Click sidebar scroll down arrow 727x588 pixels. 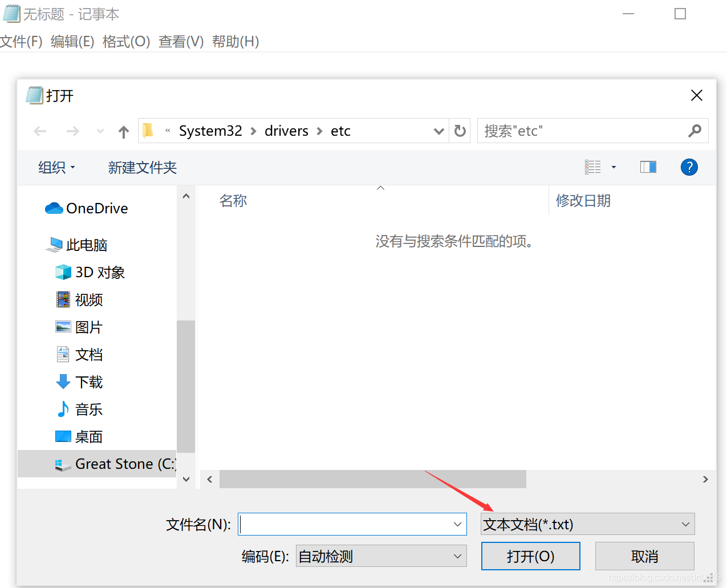pos(186,479)
